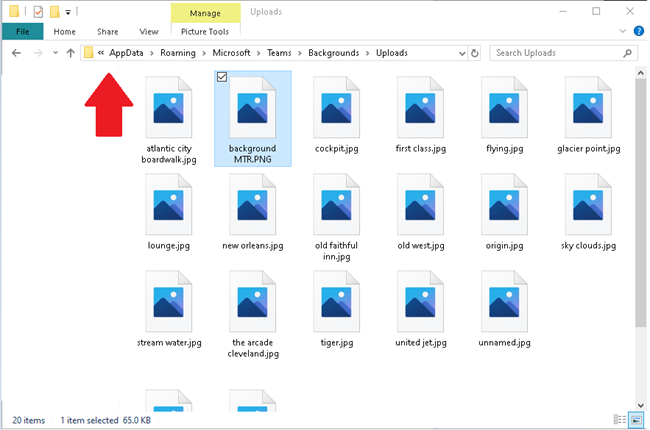Open the Recent locations dropdown arrow
This screenshot has height=430, width=650.
tap(55, 53)
